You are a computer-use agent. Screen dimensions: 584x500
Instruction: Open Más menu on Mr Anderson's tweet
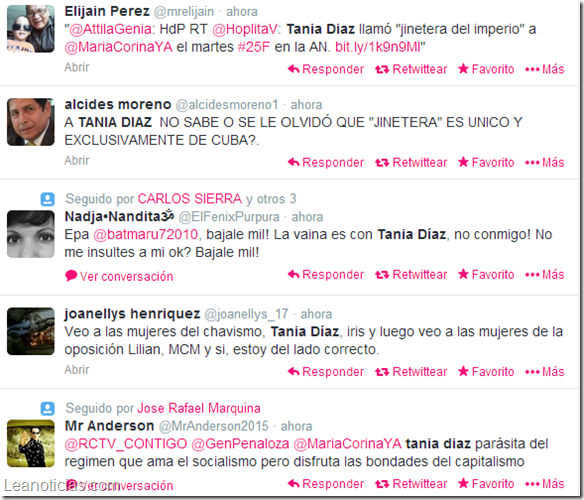pos(545,484)
